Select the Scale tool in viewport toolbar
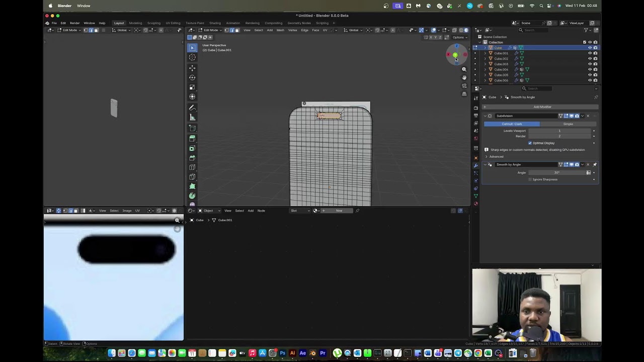The height and width of the screenshot is (362, 644). coord(192,87)
